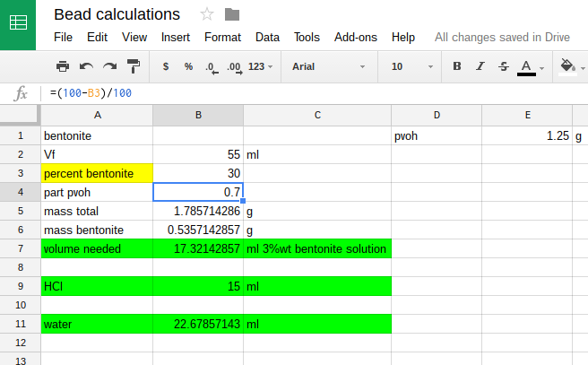Open the Sheets home icon
Image resolution: width=588 pixels, height=365 pixels.
tap(18, 24)
